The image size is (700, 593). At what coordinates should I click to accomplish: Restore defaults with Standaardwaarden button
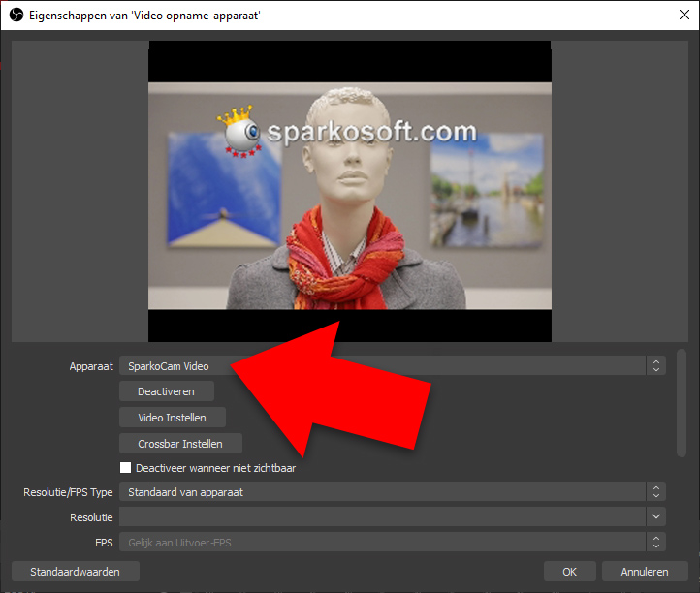point(76,572)
